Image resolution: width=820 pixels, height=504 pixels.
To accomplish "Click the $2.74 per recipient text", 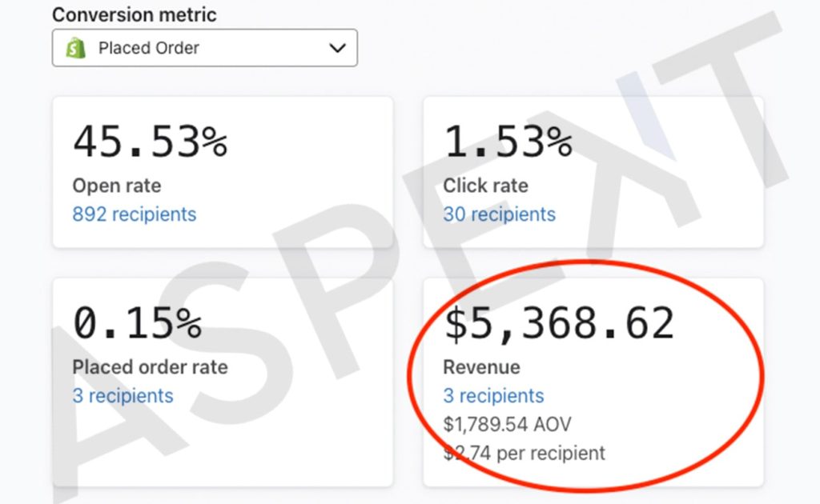I will [524, 453].
